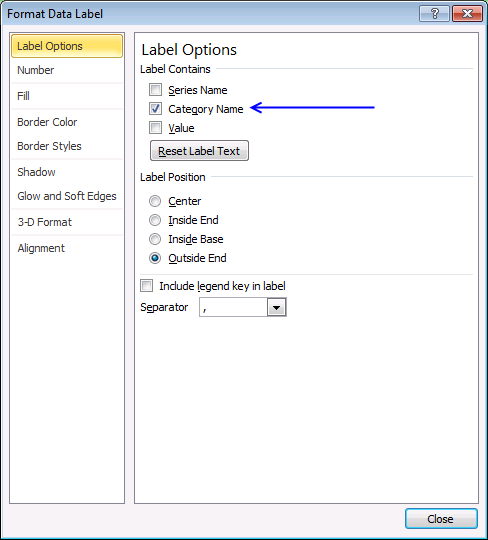Open the Separator dropdown arrow
The height and width of the screenshot is (540, 488).
coord(277,307)
